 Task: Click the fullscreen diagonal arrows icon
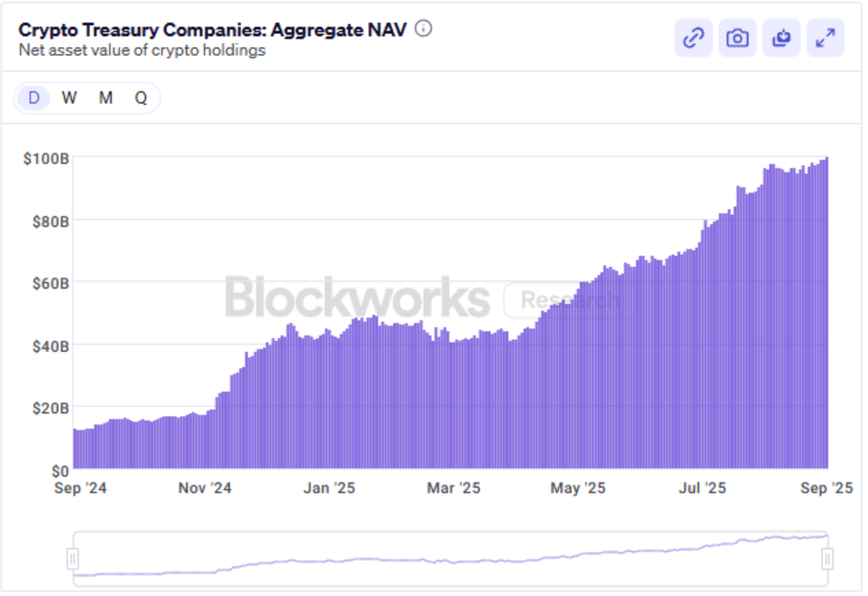tap(826, 39)
